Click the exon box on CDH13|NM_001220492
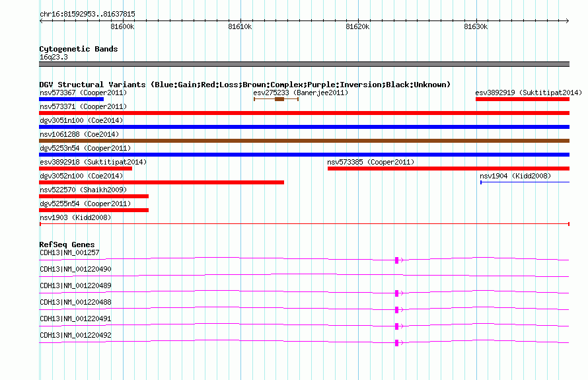 click(397, 343)
